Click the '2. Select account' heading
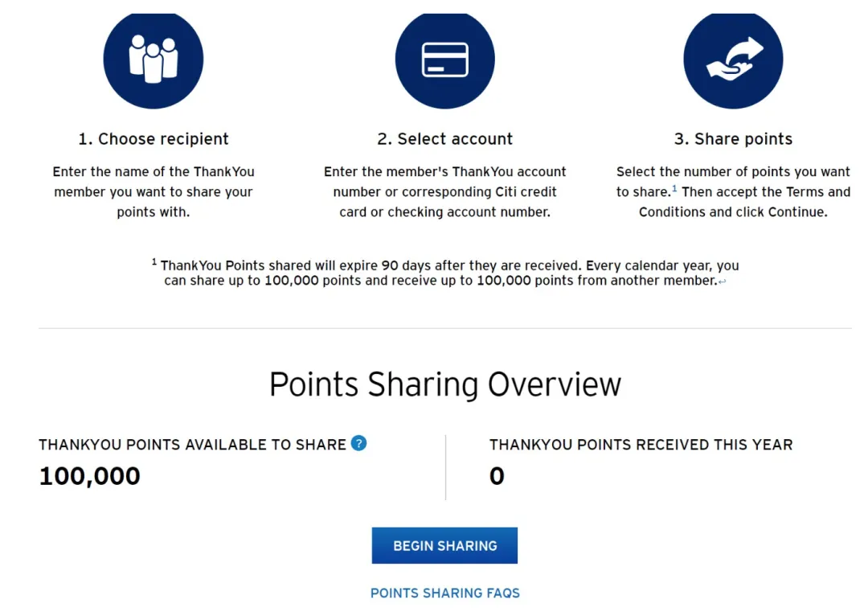868x616 pixels. 445,139
